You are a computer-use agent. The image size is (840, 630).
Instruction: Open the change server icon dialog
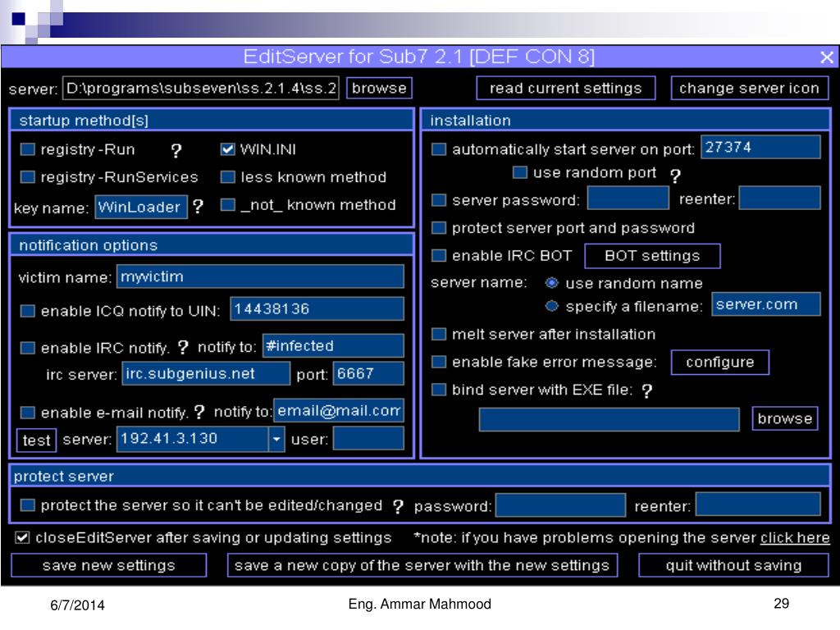750,88
